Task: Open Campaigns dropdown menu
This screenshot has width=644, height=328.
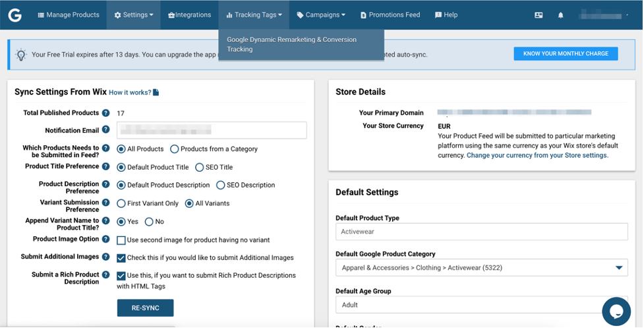Action: point(321,15)
